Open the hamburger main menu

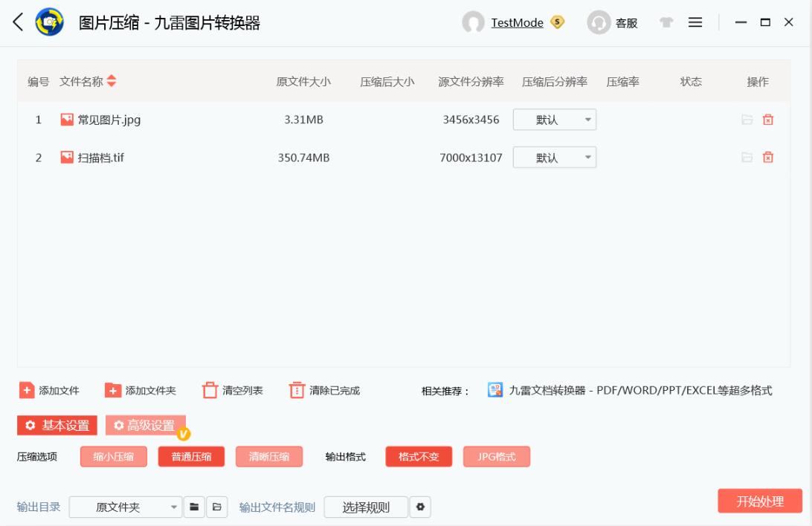[x=695, y=22]
